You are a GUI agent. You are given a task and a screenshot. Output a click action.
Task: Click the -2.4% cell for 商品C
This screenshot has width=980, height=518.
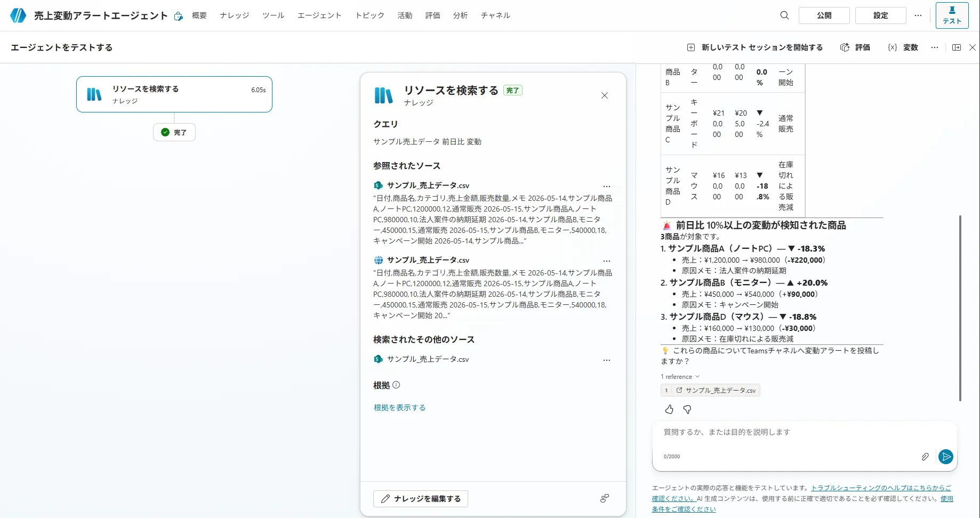762,124
